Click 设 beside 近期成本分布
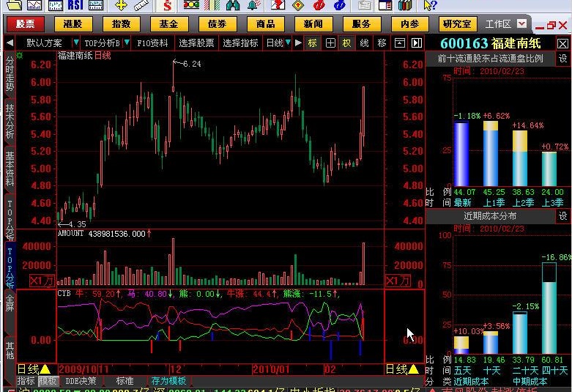 pos(563,216)
